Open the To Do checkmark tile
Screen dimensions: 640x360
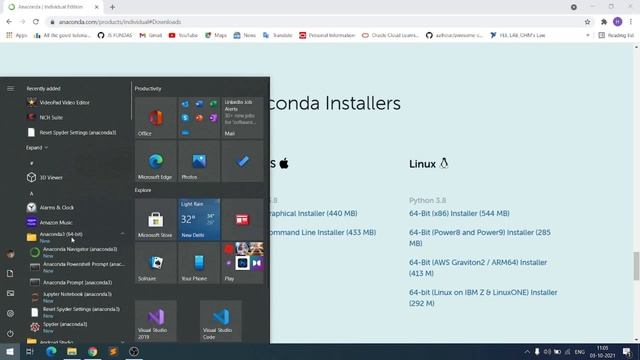point(242,161)
